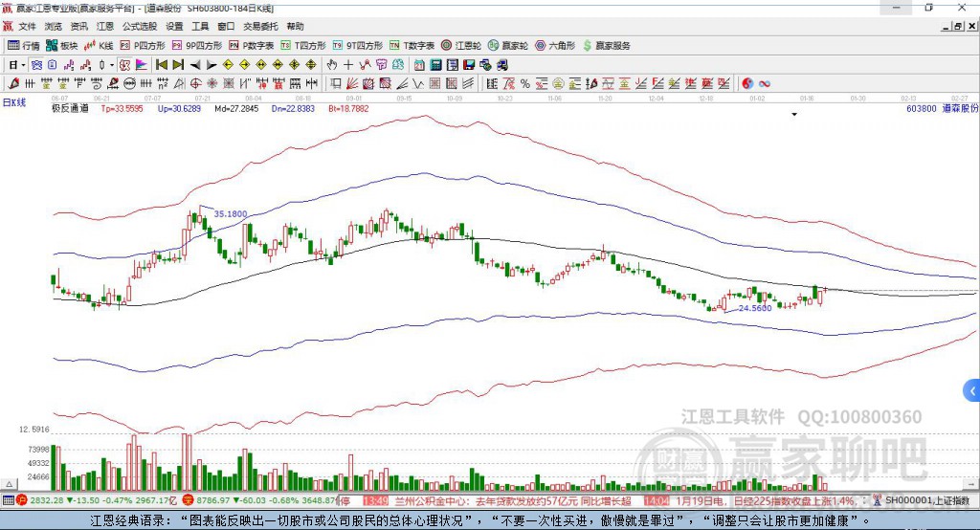Click the red-blue yin-yang icon
The image size is (980, 530).
(x=747, y=83)
